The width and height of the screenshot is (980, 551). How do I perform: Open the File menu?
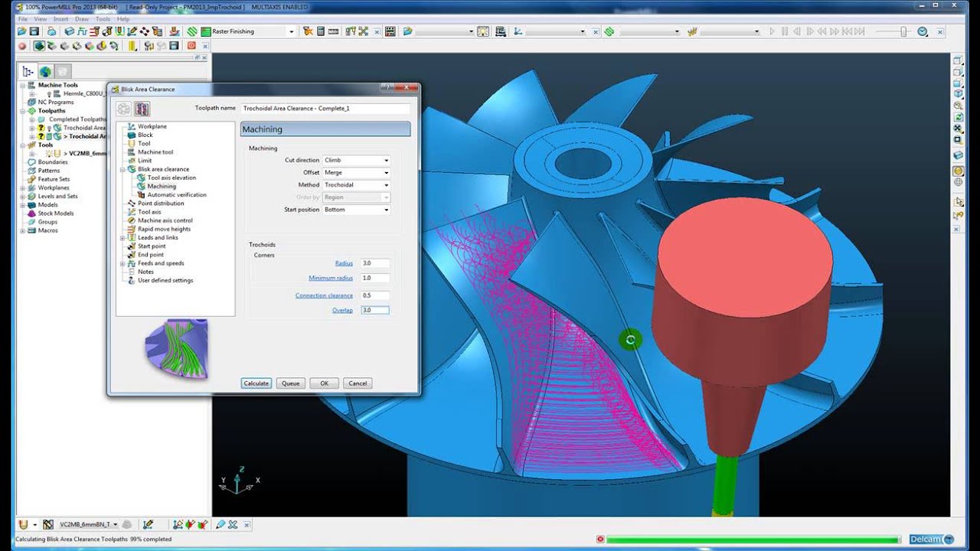pyautogui.click(x=22, y=18)
